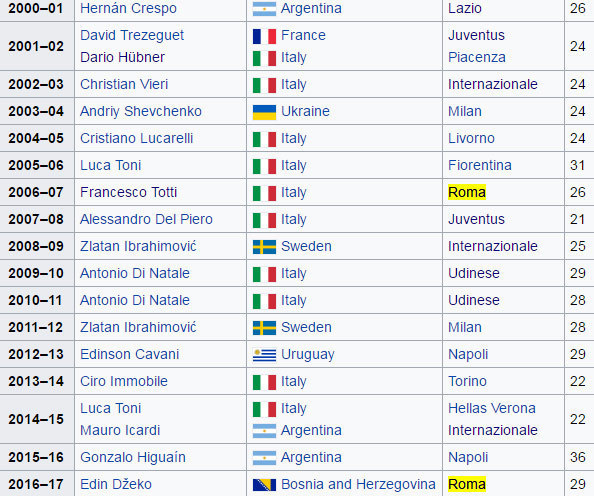594x496 pixels.
Task: Click the Bosnia and Herzegovina flag icon
Action: point(264,485)
